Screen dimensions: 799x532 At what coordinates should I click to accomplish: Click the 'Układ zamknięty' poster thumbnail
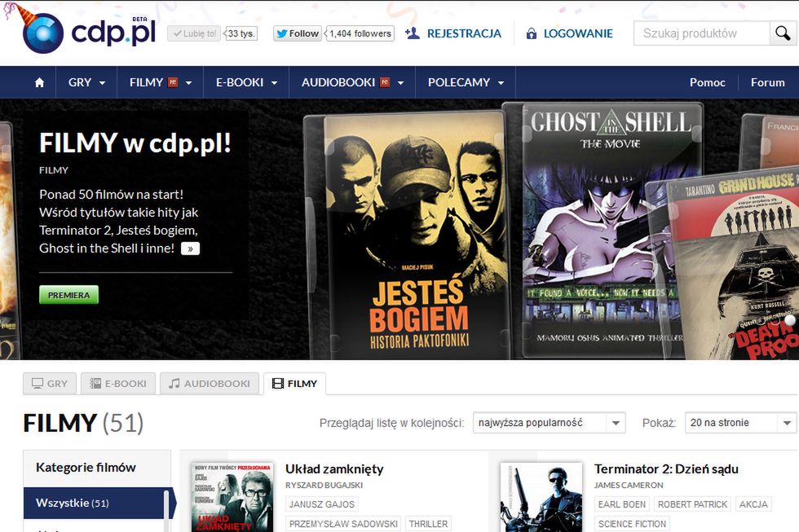(232, 497)
